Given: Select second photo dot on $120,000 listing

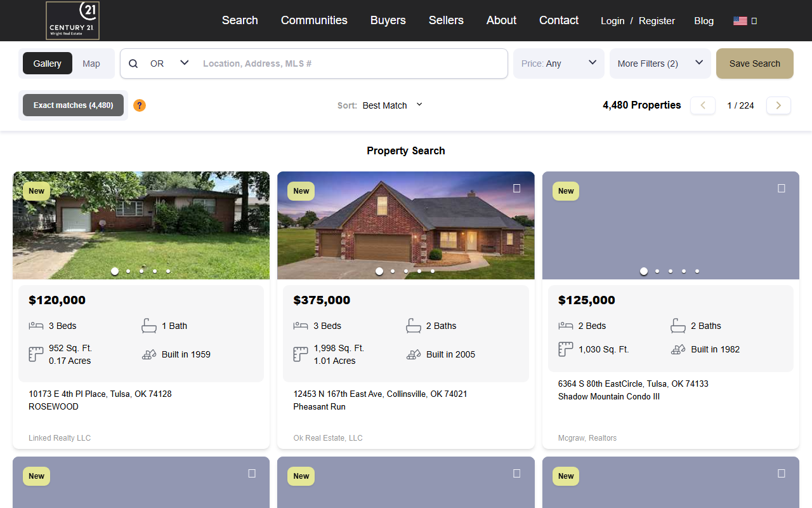Looking at the screenshot, I should 128,271.
